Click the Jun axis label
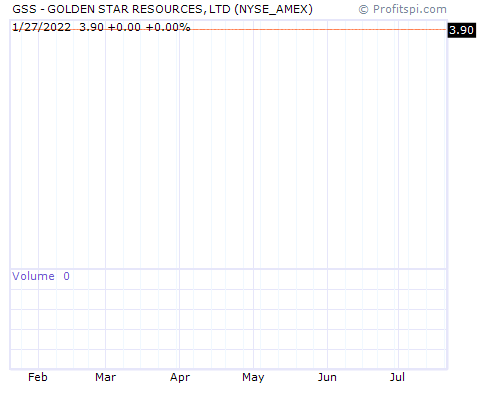500x400 pixels. 327,377
